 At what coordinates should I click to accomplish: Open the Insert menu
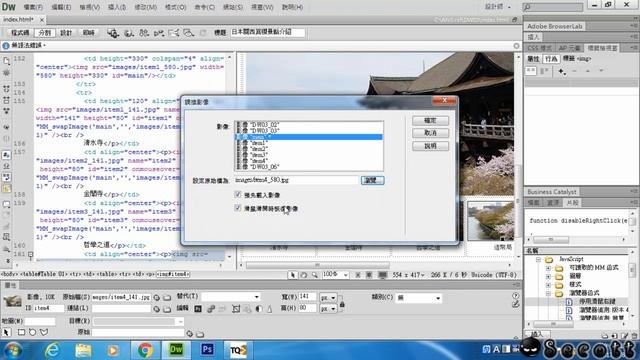coord(117,7)
